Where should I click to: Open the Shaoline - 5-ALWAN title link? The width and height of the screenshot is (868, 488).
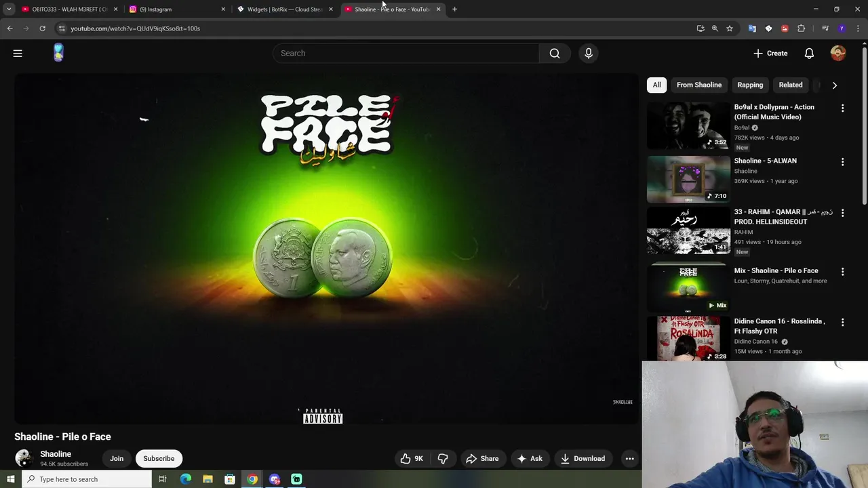766,161
